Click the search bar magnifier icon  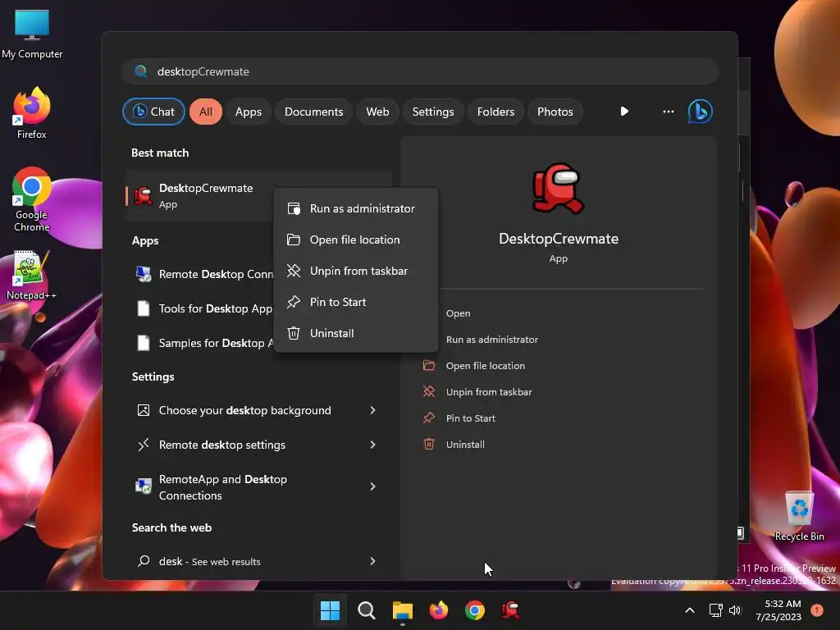(141, 71)
